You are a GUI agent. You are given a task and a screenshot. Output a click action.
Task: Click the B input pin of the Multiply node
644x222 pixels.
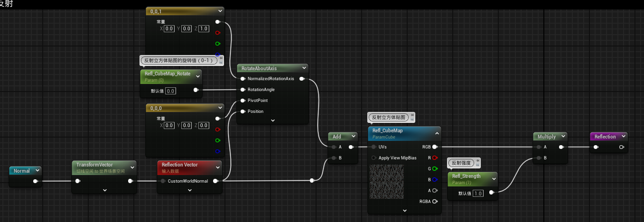click(538, 158)
